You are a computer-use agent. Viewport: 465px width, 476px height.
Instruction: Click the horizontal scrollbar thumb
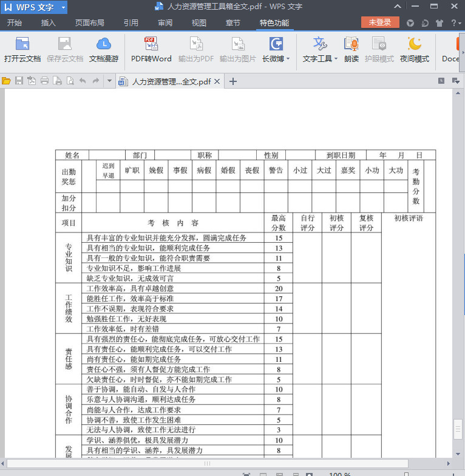point(208,464)
